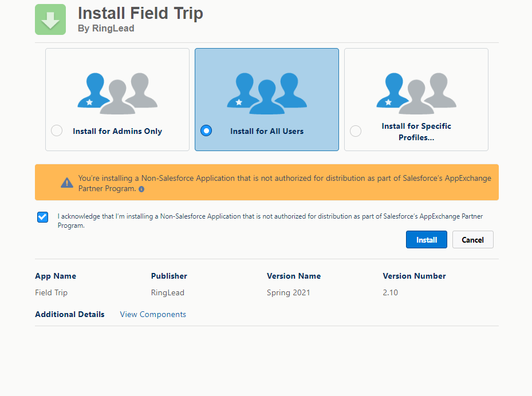The image size is (532, 396).
Task: Open the View Components link
Action: 153,314
